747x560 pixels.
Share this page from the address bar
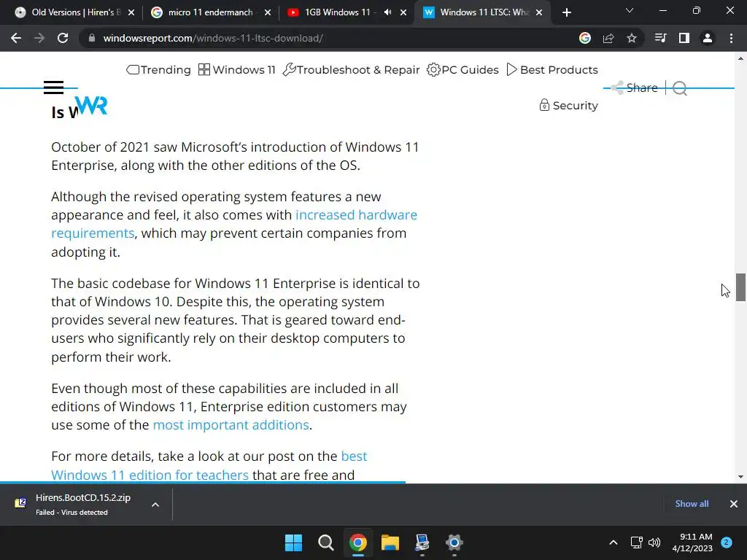(x=608, y=38)
